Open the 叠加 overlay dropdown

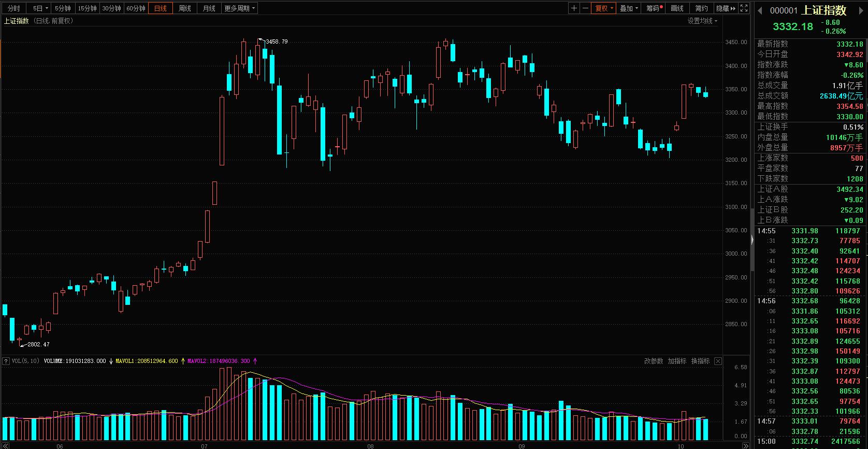coord(629,8)
